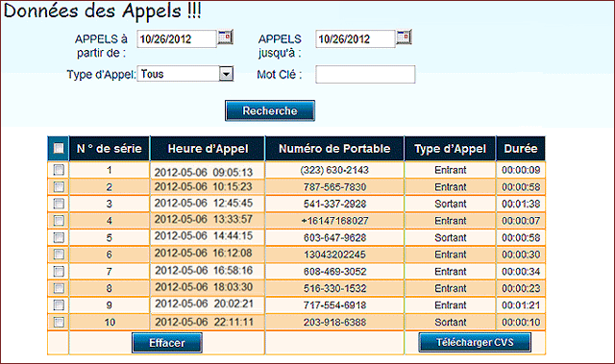Click the Recherche button
This screenshot has height=364, width=615.
click(x=270, y=110)
